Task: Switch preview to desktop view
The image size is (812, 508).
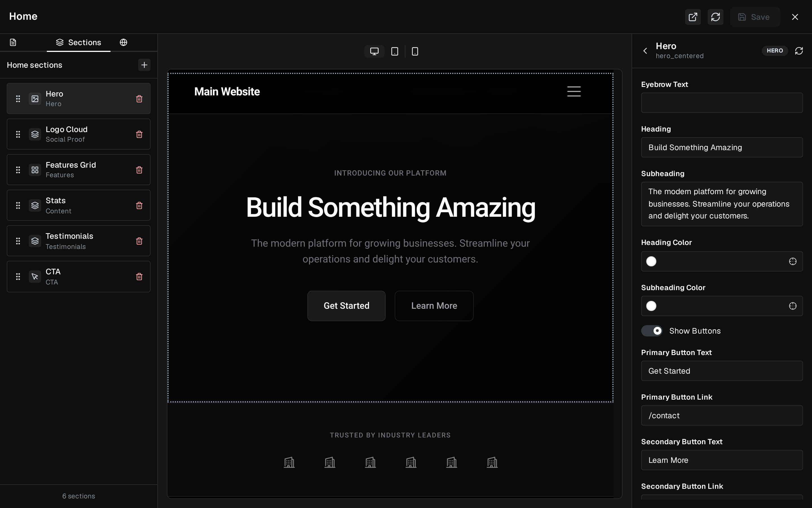Action: [374, 51]
